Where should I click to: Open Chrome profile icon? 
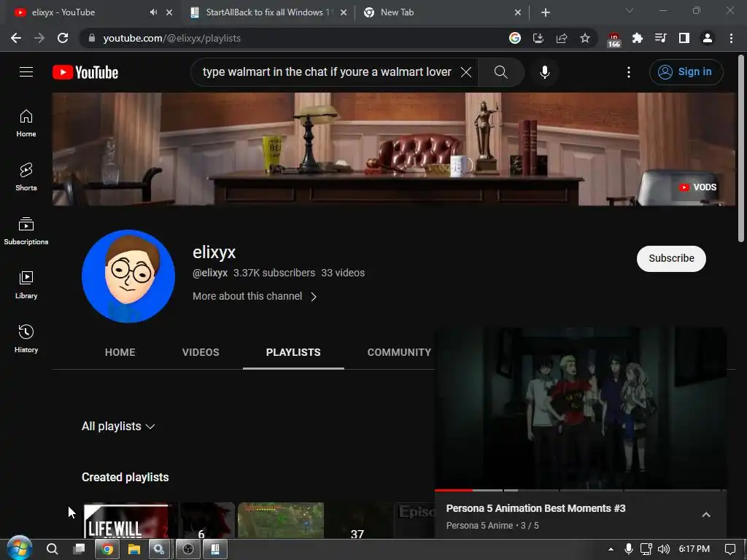708,38
